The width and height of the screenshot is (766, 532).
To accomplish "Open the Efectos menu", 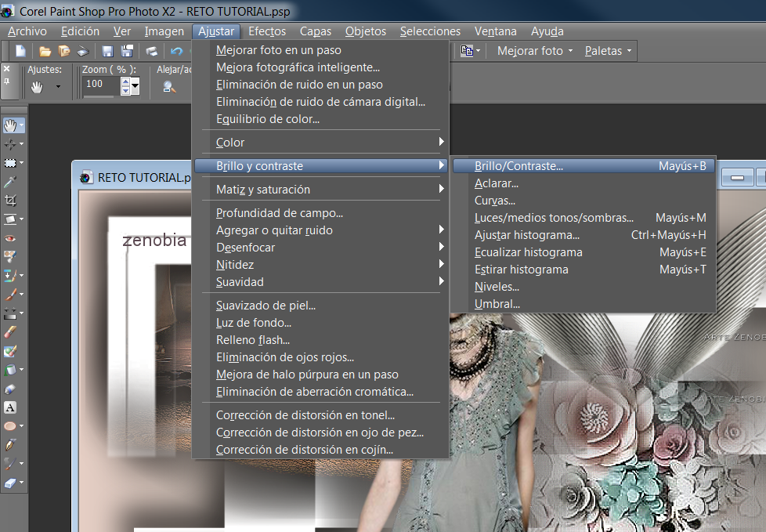I will (267, 31).
